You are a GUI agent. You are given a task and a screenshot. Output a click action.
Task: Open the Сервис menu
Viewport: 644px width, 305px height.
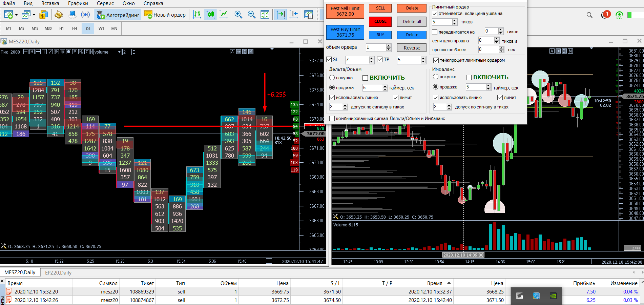click(105, 3)
